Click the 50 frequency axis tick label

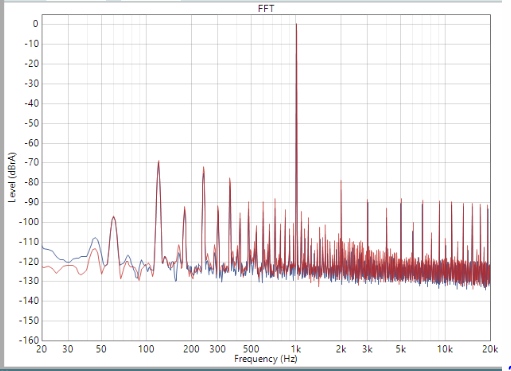coord(101,349)
